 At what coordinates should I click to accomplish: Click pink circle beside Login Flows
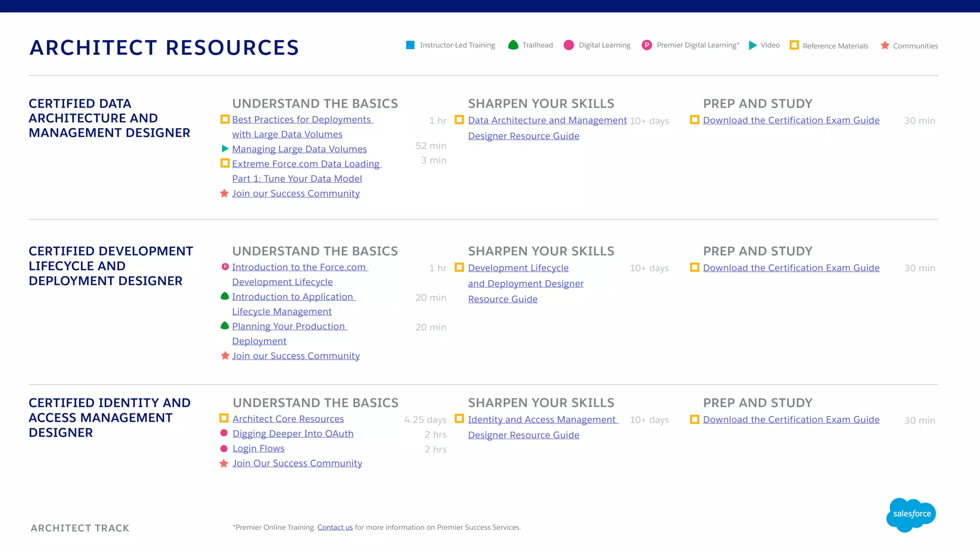click(223, 449)
